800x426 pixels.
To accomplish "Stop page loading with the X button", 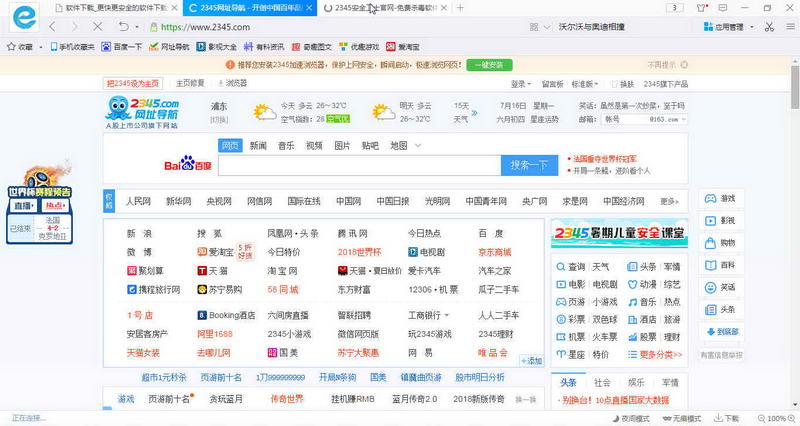I will [x=97, y=27].
